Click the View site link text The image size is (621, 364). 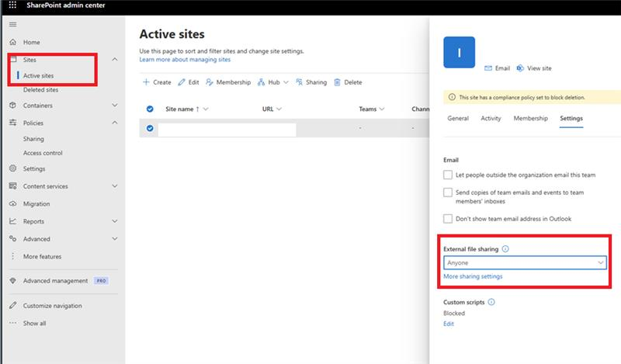[x=539, y=68]
